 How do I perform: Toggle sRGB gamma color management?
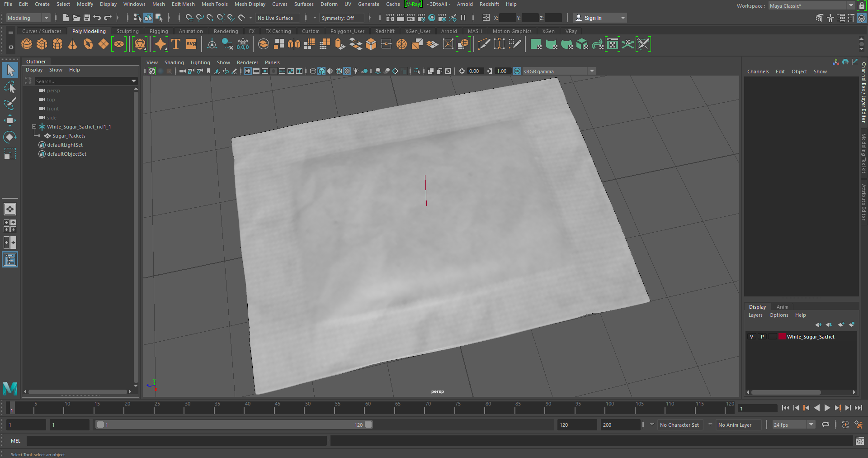pos(517,71)
